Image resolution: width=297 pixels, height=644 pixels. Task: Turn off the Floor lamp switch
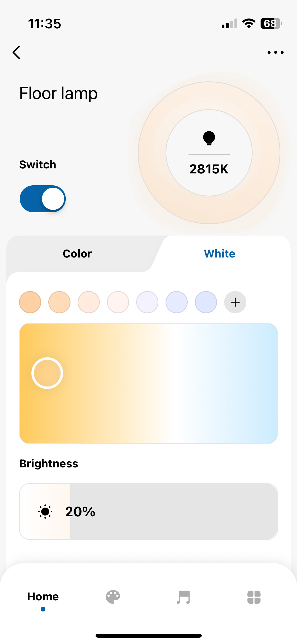(43, 199)
